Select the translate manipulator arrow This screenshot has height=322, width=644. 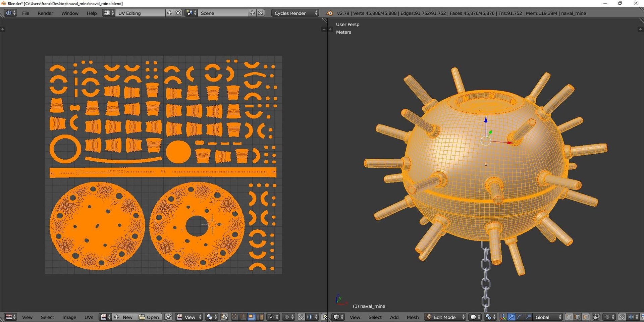tap(512, 317)
